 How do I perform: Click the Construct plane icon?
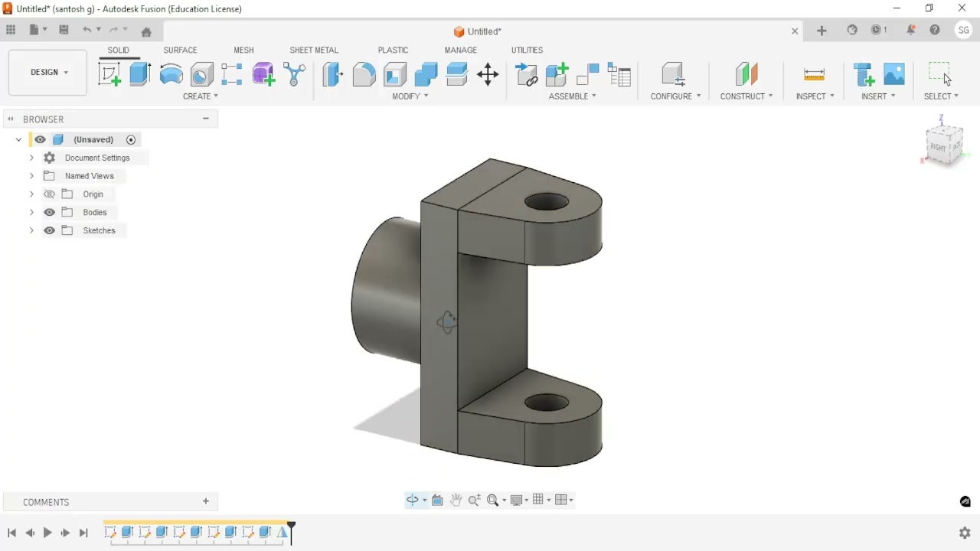tap(746, 74)
